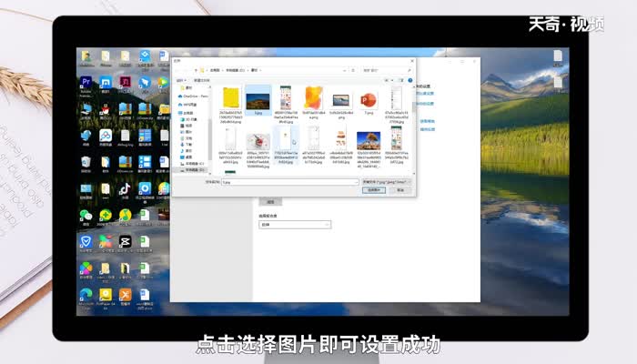The image size is (637, 364).
Task: Expand the file name field dropdown arrow
Action: tap(356, 182)
